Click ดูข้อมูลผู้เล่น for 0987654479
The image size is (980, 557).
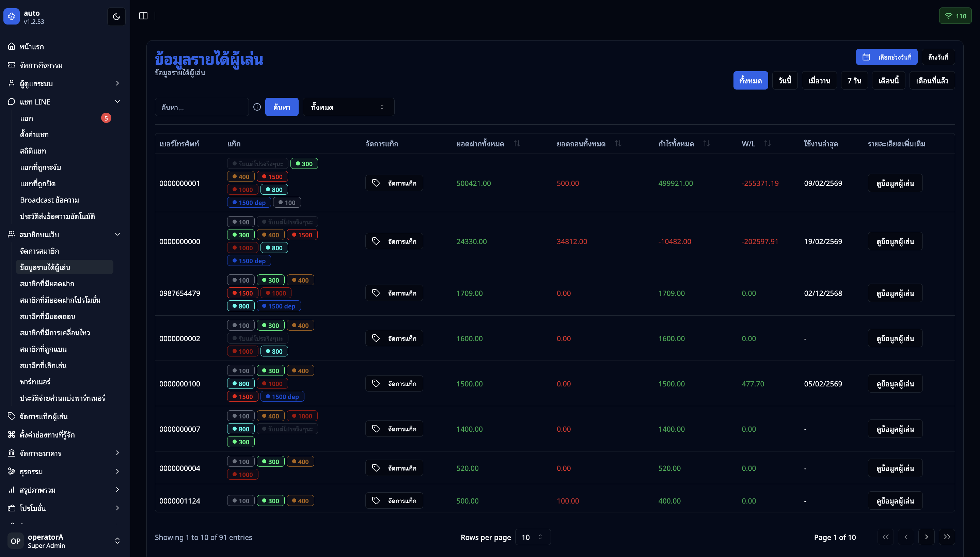tap(895, 293)
